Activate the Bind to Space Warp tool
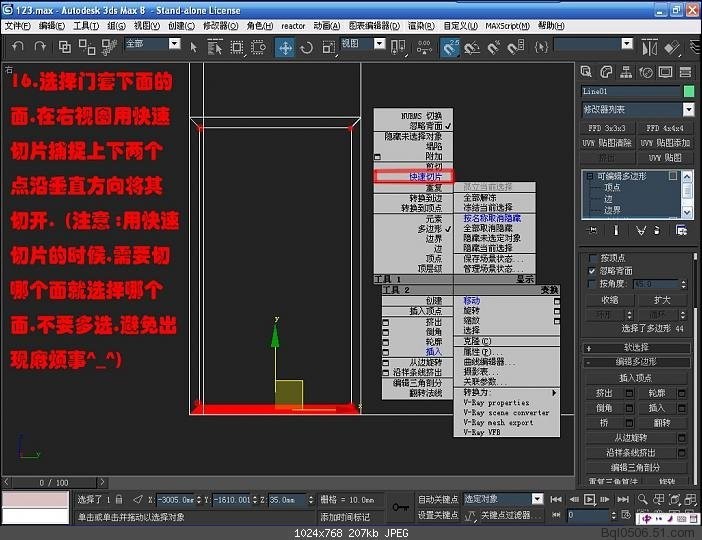The height and width of the screenshot is (540, 702). pos(109,47)
